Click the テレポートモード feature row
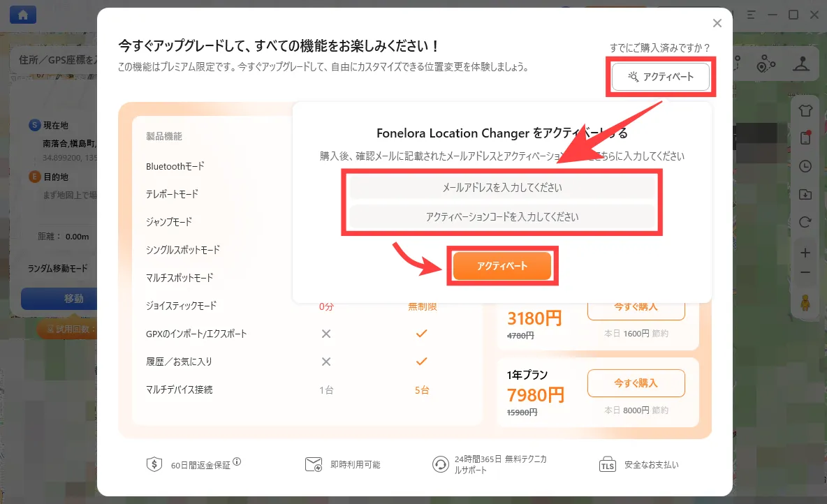This screenshot has width=827, height=504. point(172,194)
